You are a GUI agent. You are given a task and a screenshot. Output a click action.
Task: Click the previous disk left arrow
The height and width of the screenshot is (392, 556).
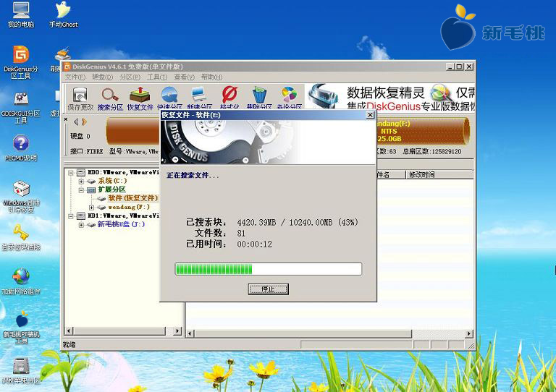(x=76, y=122)
